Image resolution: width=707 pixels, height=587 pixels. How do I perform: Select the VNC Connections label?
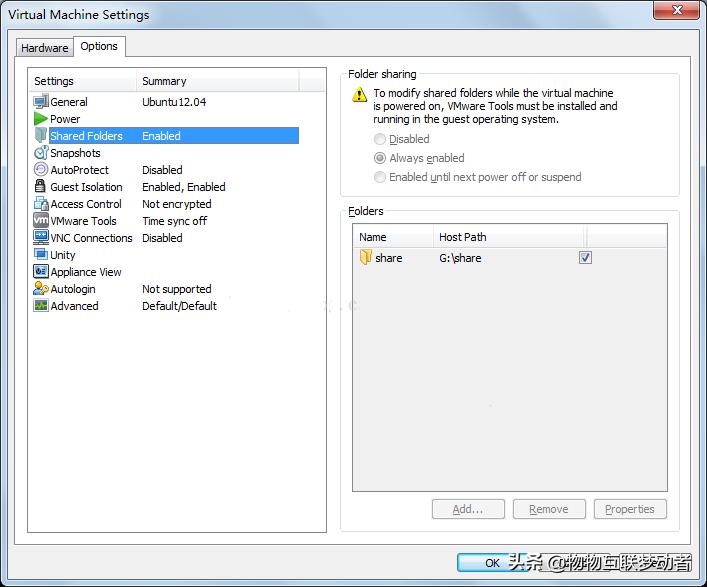(92, 238)
